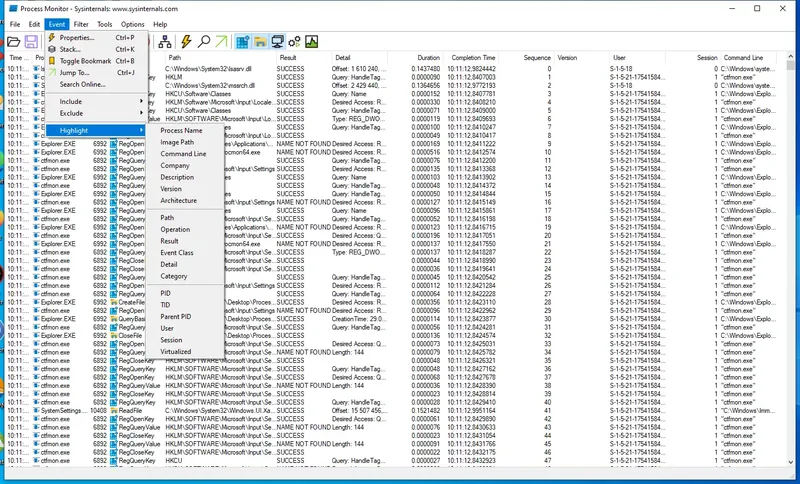Click bookmark icon beside Toggle Bookmark entry
This screenshot has width=800, height=484.
point(52,61)
